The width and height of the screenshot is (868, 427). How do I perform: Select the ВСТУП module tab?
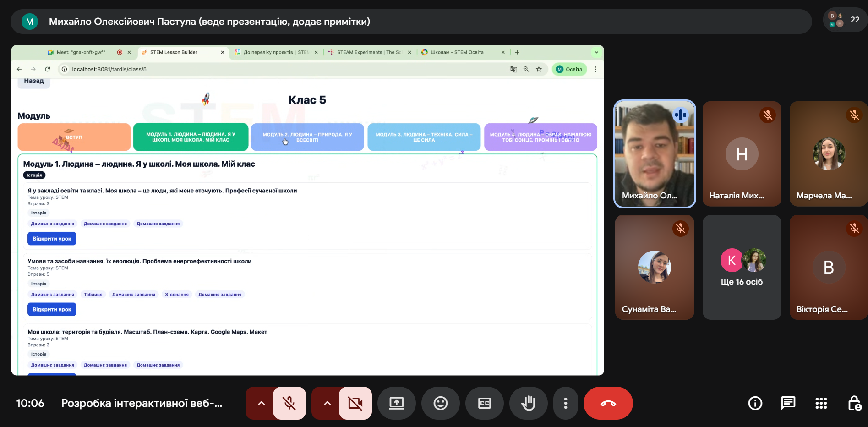pos(74,137)
